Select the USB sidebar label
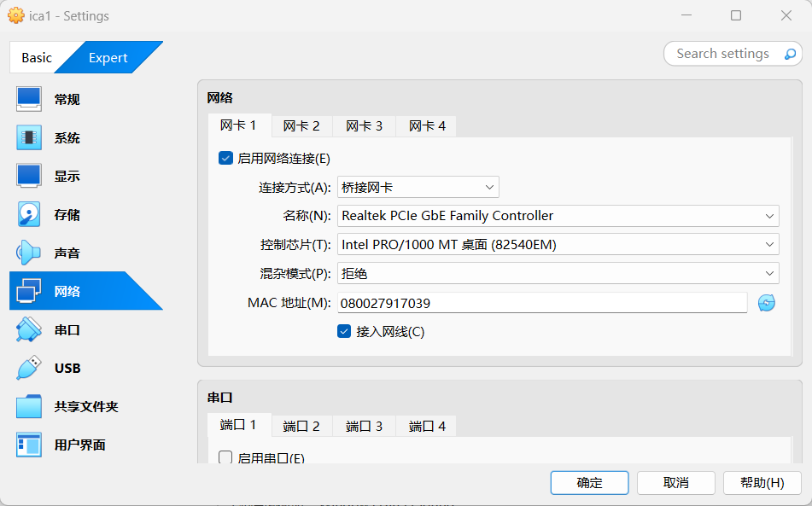Viewport: 812px width, 506px height. pos(67,368)
